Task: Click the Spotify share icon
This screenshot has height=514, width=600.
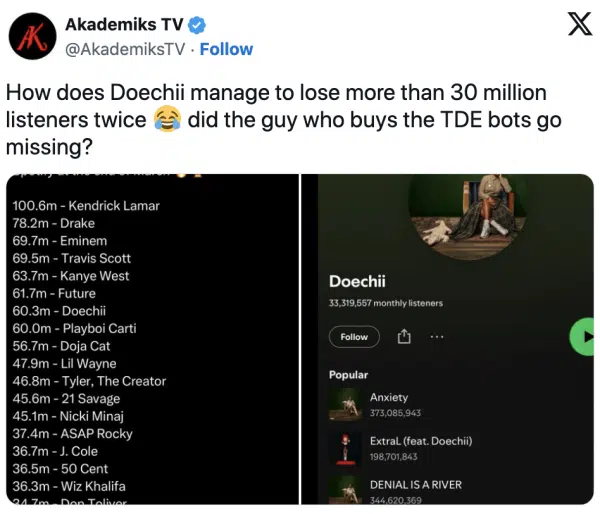Action: click(x=405, y=337)
